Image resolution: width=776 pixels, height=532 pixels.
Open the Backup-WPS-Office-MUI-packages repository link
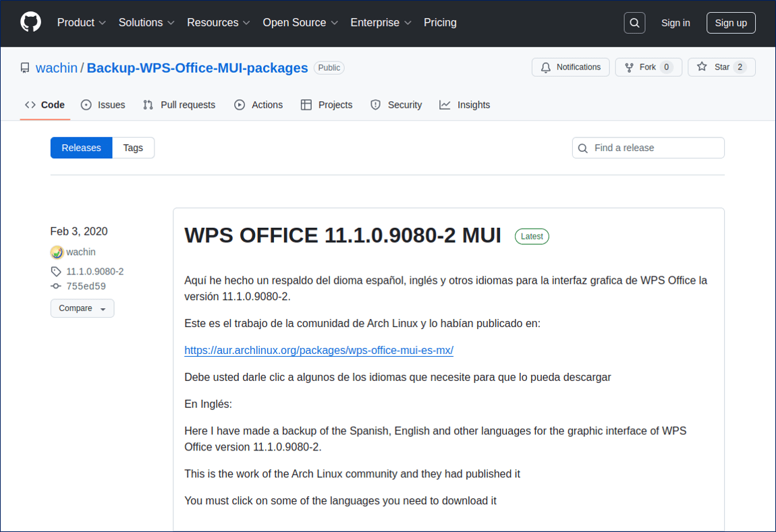[197, 67]
